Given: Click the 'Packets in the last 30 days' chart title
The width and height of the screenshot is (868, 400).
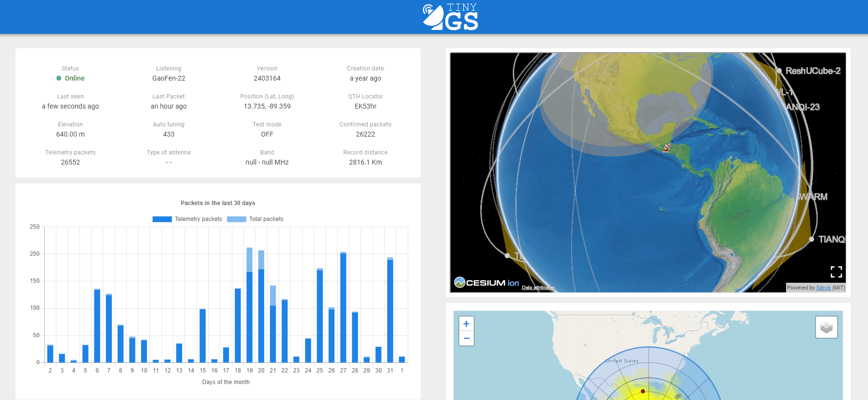Looking at the screenshot, I should click(218, 203).
